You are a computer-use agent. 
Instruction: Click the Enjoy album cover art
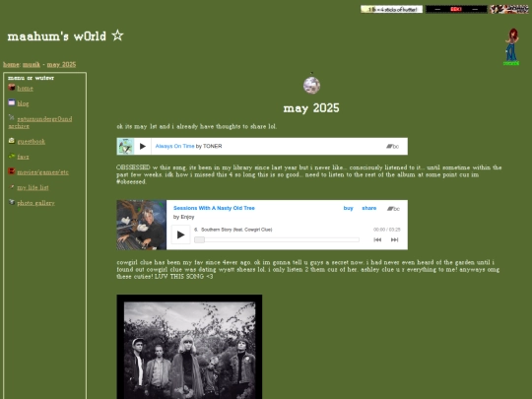coord(142,225)
